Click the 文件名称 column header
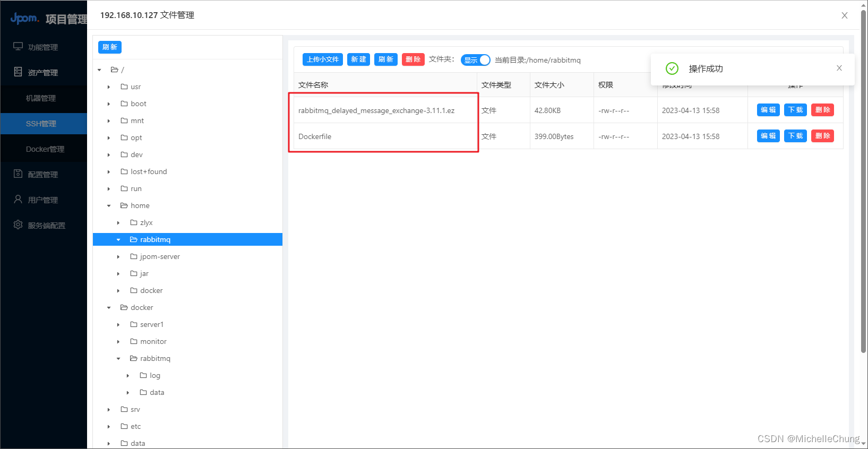This screenshot has width=868, height=449. click(x=313, y=85)
